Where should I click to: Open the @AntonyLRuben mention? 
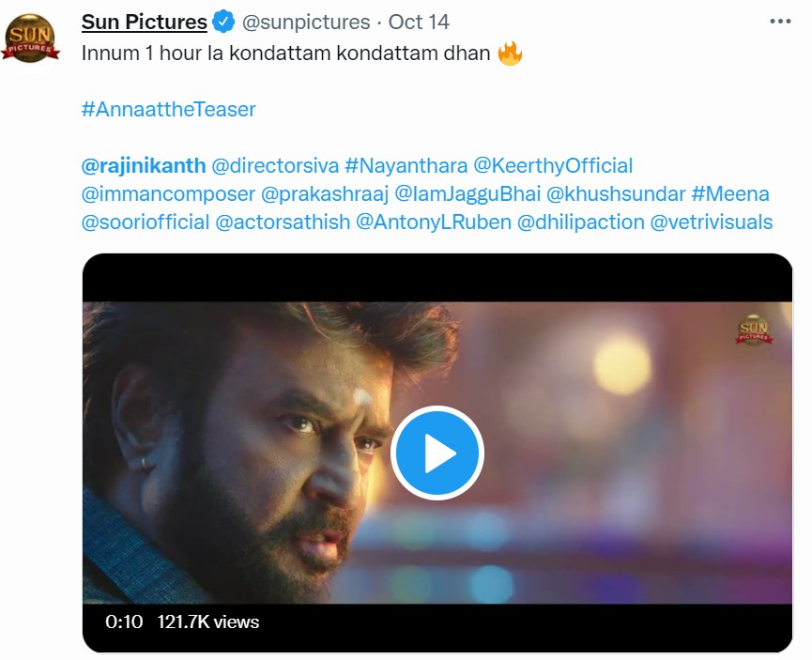(x=433, y=223)
